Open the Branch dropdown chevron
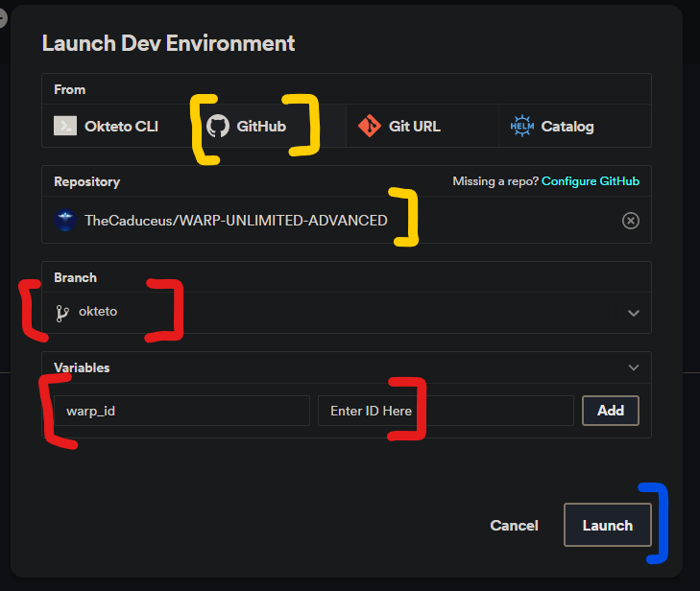The width and height of the screenshot is (700, 591). point(634,313)
